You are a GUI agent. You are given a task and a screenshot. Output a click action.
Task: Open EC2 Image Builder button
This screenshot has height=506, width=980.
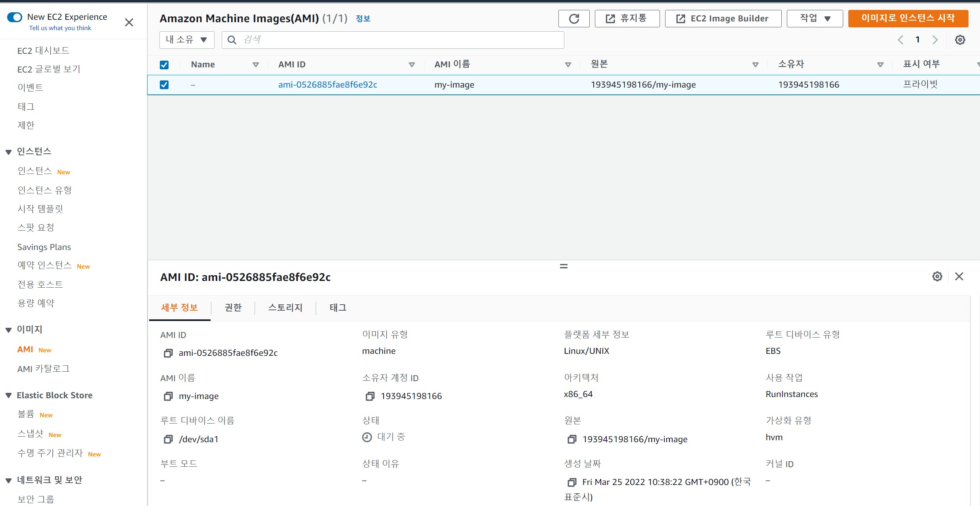[723, 19]
